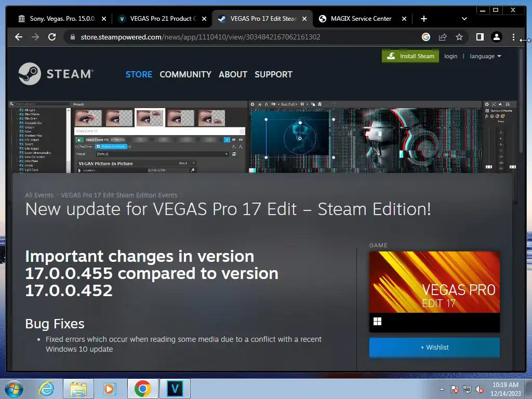Open the STORE menu
The image size is (532, 399).
139,74
